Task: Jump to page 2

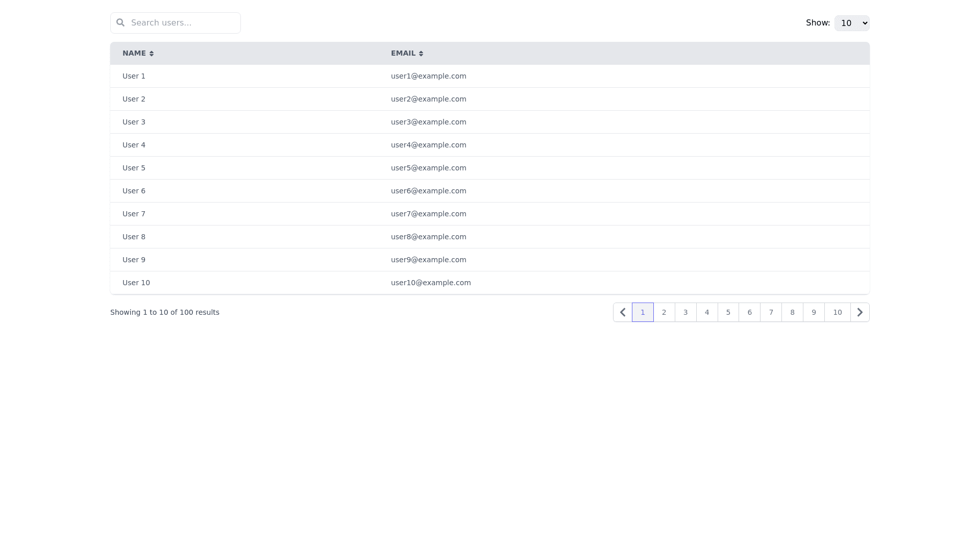Action: (664, 312)
